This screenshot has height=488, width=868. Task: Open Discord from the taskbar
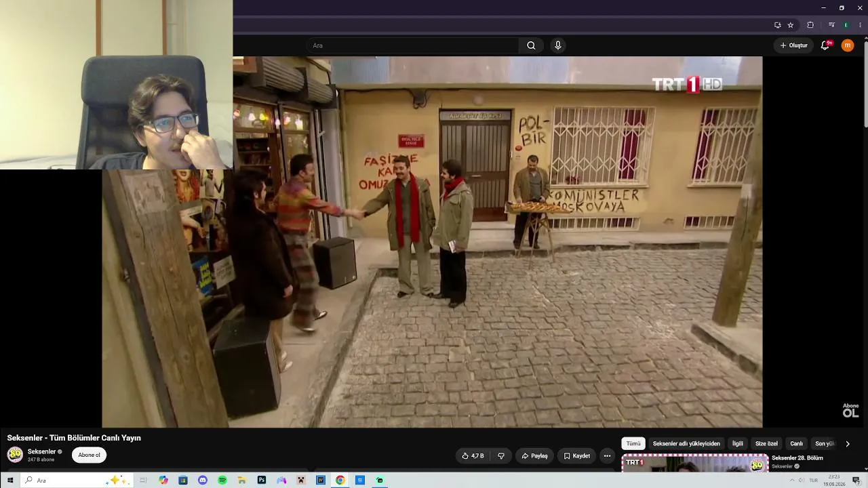tap(203, 481)
